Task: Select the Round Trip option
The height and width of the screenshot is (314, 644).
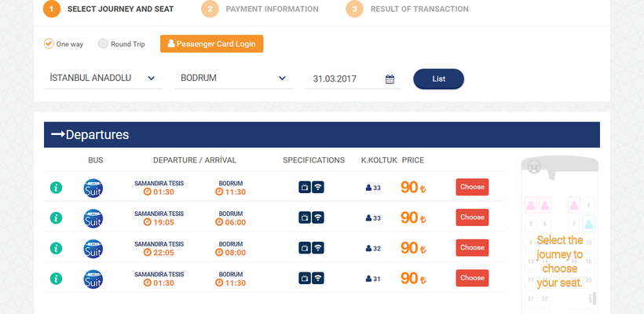Action: coord(103,44)
